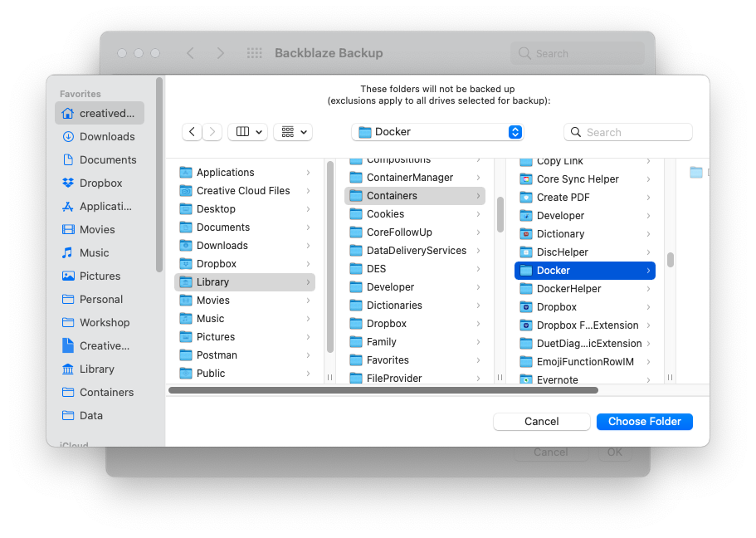
Task: Select the Favorites folder row
Action: [415, 360]
